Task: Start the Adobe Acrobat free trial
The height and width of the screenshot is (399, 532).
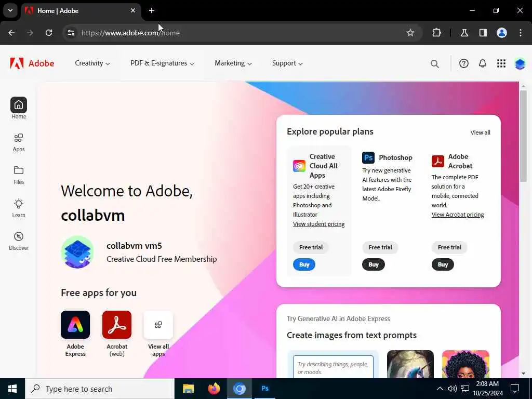Action: pos(449,247)
